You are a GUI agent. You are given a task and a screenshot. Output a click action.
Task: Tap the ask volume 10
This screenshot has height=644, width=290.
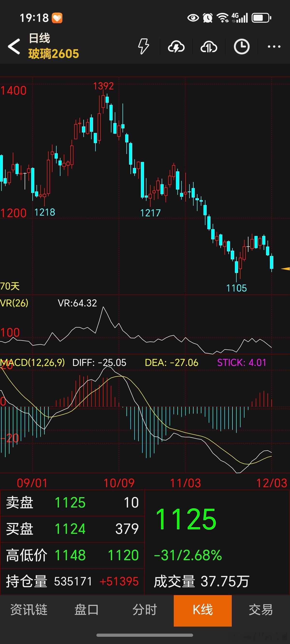coord(131,503)
